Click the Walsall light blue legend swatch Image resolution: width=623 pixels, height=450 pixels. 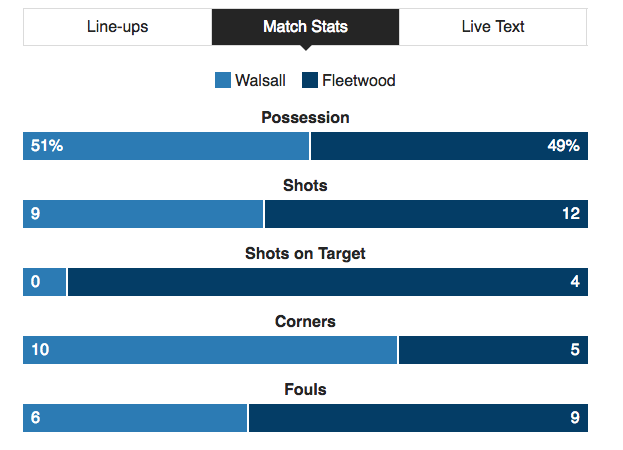point(222,80)
